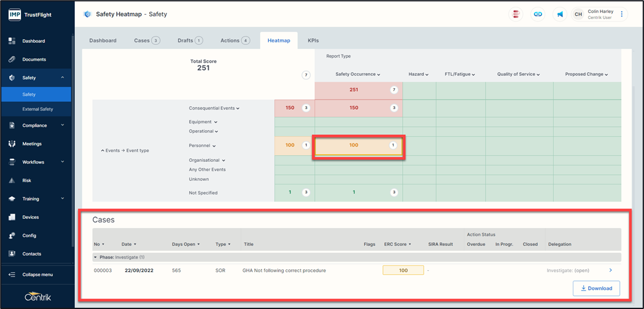Image resolution: width=644 pixels, height=309 pixels.
Task: Switch to the Cases tab
Action: click(x=146, y=40)
